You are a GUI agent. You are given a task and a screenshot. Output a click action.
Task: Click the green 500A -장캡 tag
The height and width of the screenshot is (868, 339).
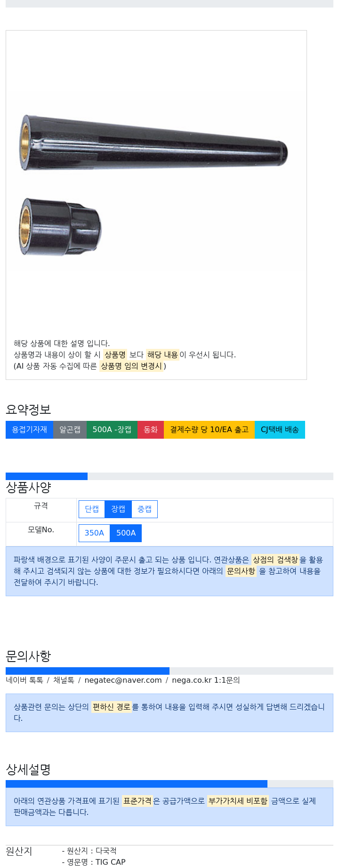coord(112,430)
